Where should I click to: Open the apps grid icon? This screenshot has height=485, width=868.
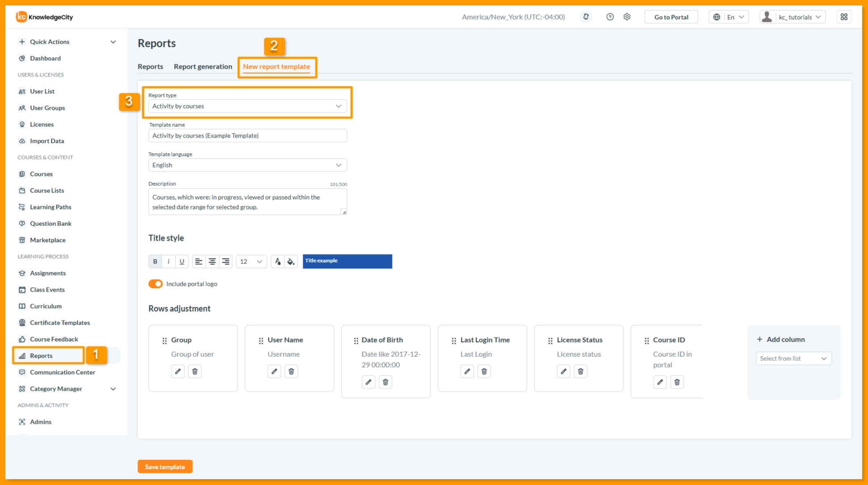click(844, 17)
